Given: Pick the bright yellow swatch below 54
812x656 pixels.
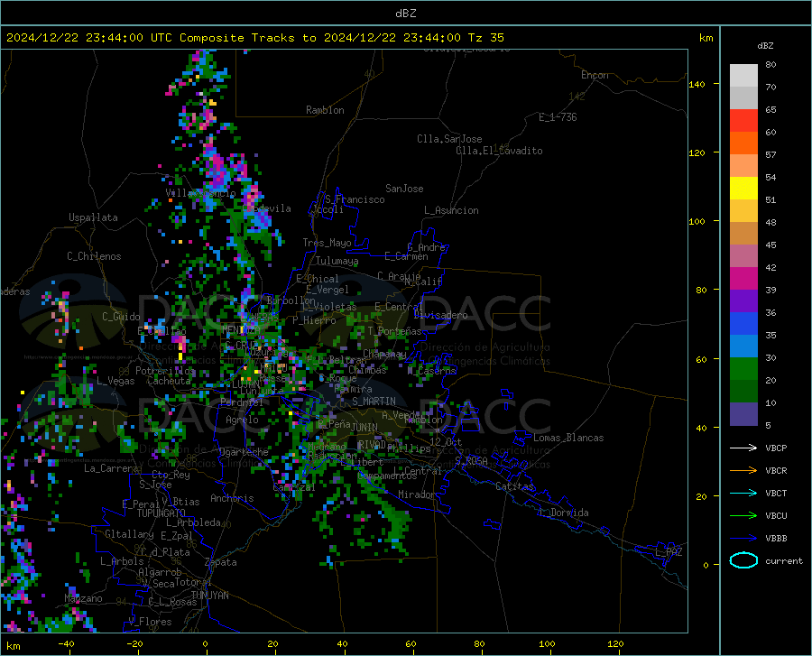Looking at the screenshot, I should point(743,189).
